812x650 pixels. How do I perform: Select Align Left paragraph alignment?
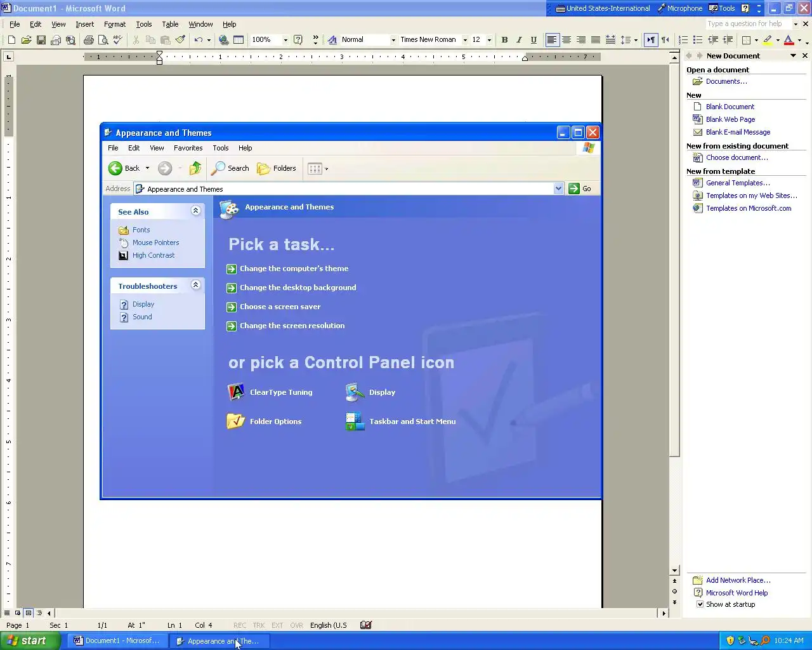[x=552, y=40]
